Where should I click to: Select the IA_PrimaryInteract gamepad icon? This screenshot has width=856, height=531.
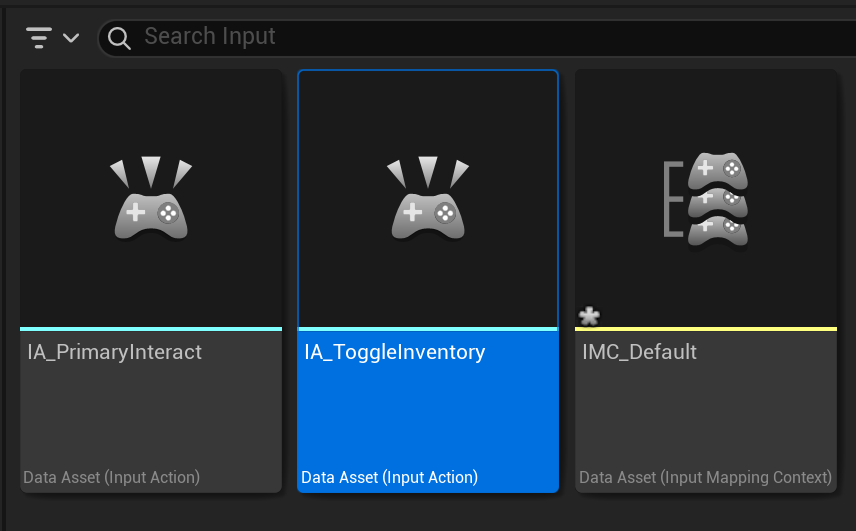coord(150,199)
